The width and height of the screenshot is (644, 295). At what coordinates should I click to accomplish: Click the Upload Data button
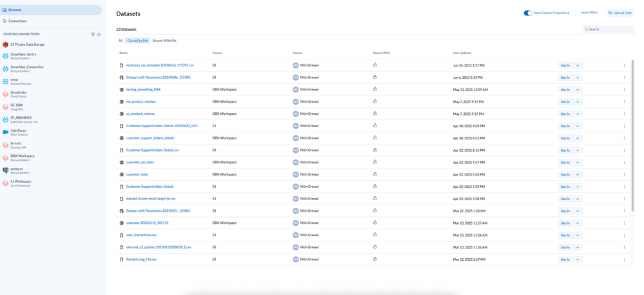tap(620, 13)
